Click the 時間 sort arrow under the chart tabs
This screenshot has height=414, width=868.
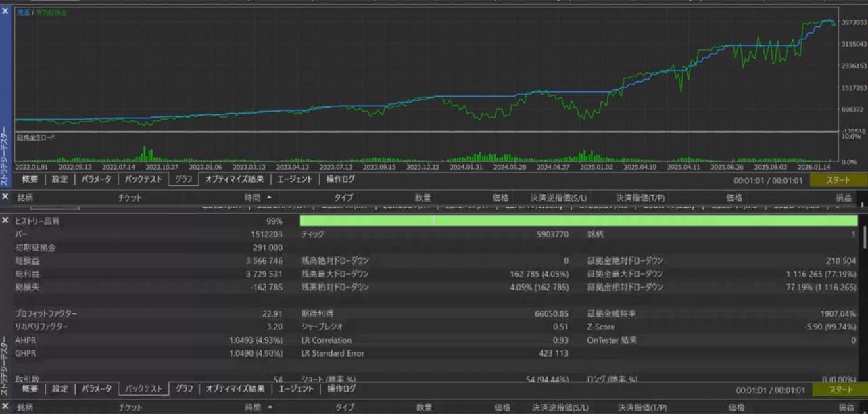(x=270, y=198)
